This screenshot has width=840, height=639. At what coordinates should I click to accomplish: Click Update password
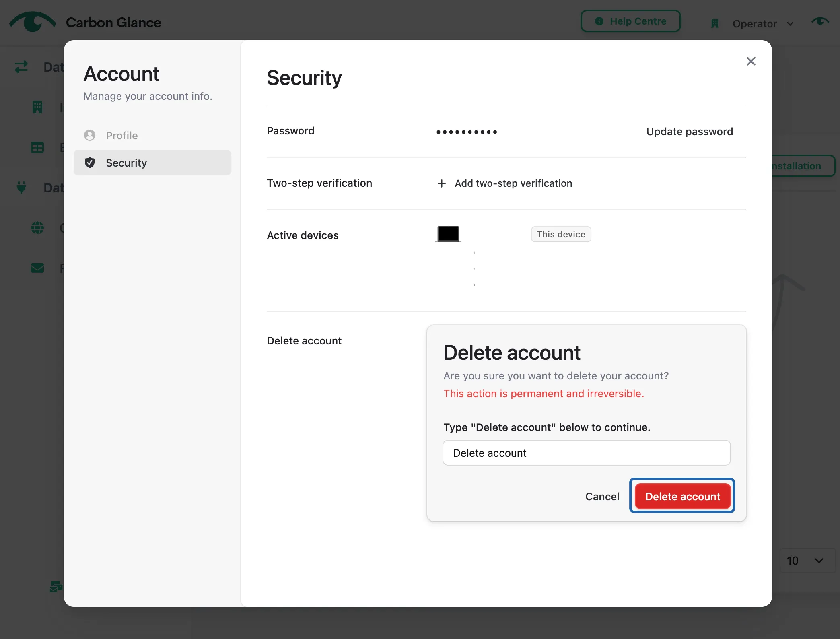[690, 132]
